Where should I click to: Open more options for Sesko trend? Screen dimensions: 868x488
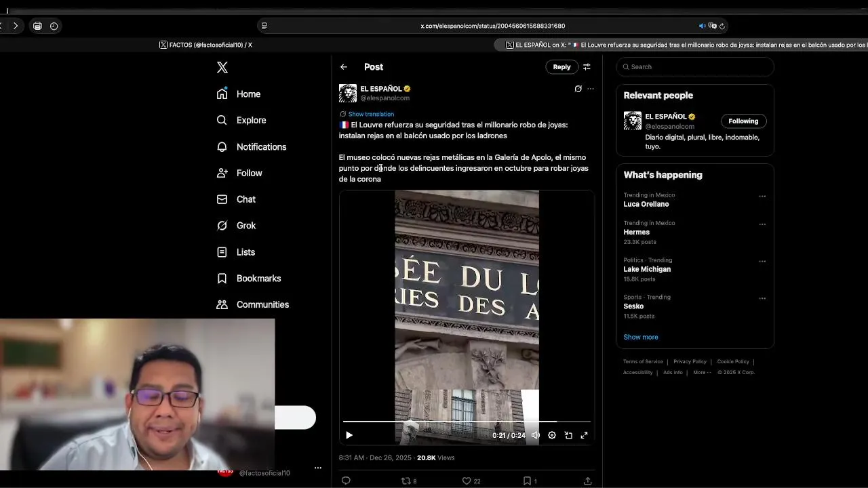pyautogui.click(x=762, y=298)
